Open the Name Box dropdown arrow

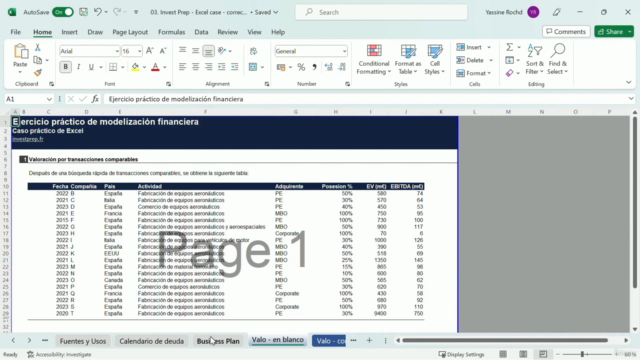49,99
